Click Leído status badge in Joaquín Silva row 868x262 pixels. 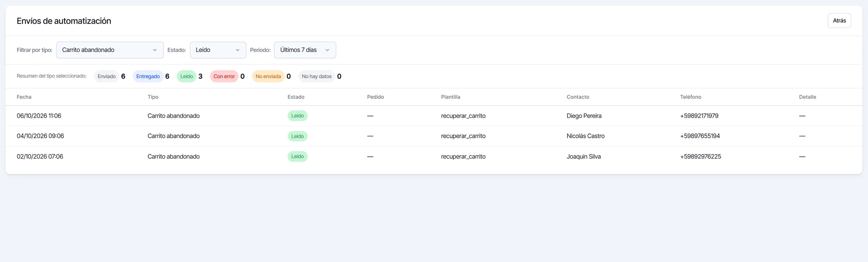click(x=297, y=157)
